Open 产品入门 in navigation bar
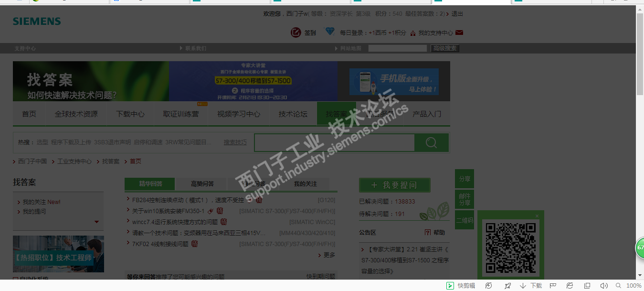The width and height of the screenshot is (644, 291). 427,114
